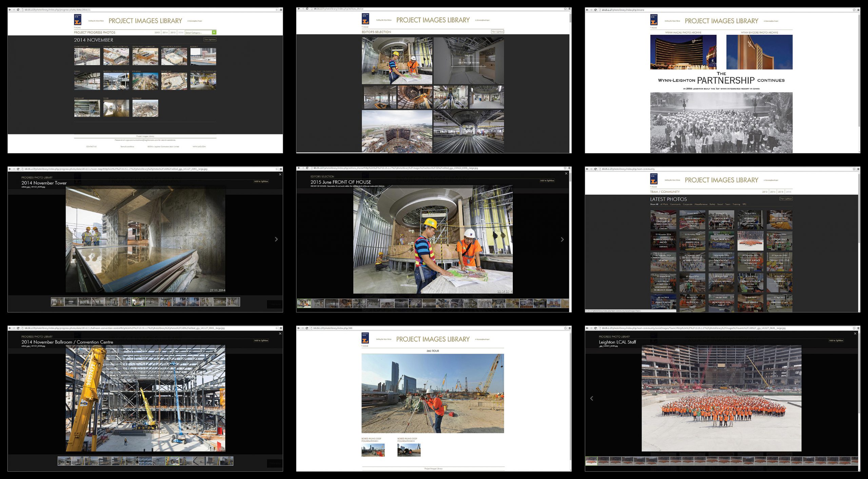
Task: Open the browser menu in the Project Progress Photos window
Action: click(x=281, y=10)
